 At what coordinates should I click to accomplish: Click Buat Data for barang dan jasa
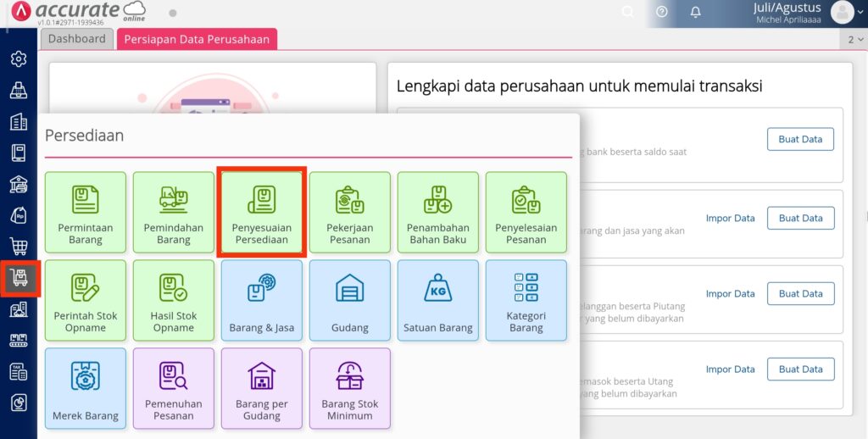(800, 218)
